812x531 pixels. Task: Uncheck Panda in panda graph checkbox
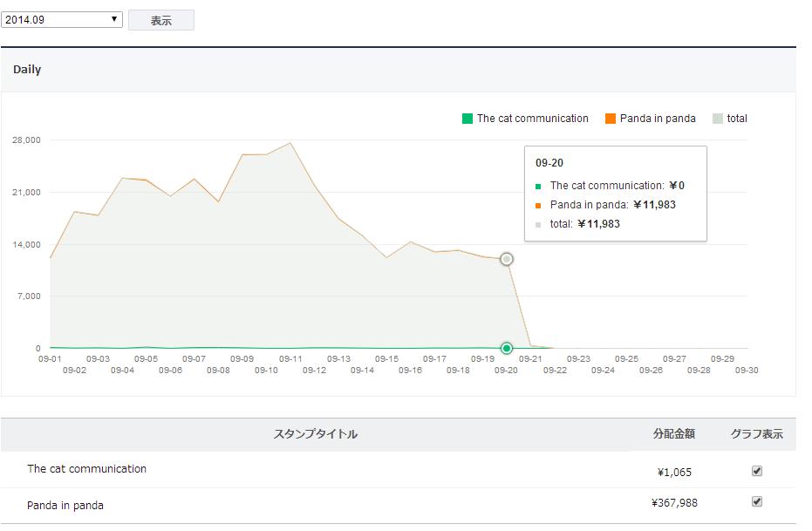[756, 501]
